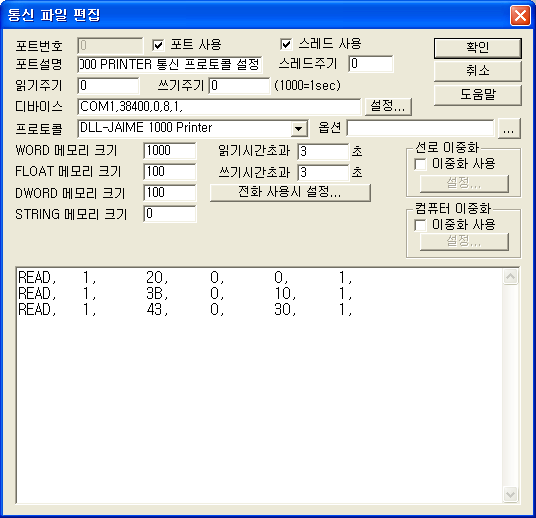Open 도움말 help button
The width and height of the screenshot is (536, 518).
point(478,95)
